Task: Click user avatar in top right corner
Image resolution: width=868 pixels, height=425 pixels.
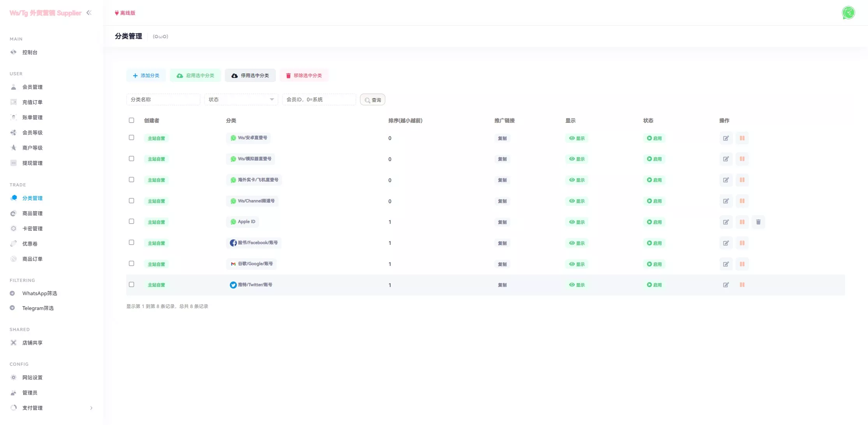Action: click(x=848, y=13)
